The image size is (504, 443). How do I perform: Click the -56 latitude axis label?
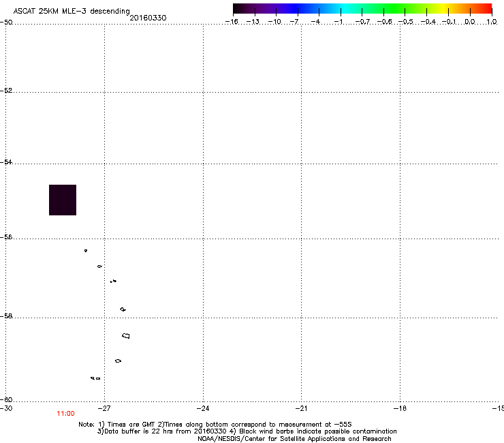point(6,236)
